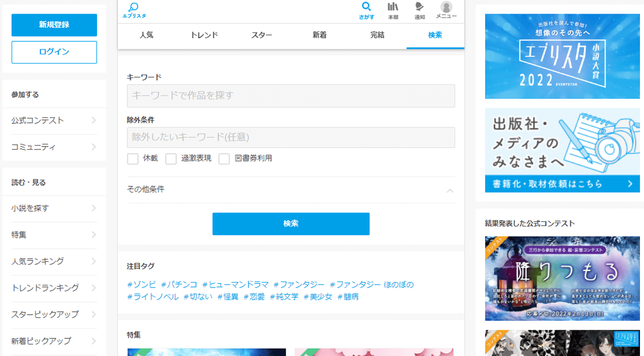Image resolution: width=644 pixels, height=356 pixels.
Task: Click arrow on 書籍化・取材依頼 banner
Action: [630, 184]
